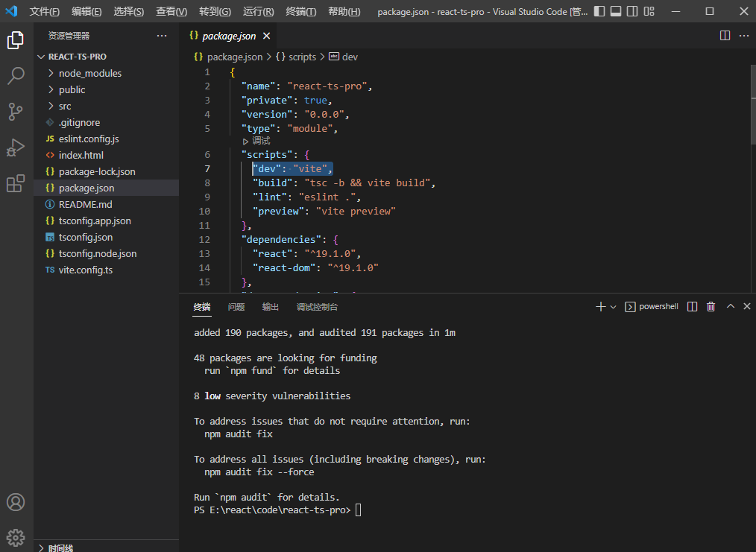
Task: Open the 帮助(H) menu
Action: pyautogui.click(x=344, y=12)
